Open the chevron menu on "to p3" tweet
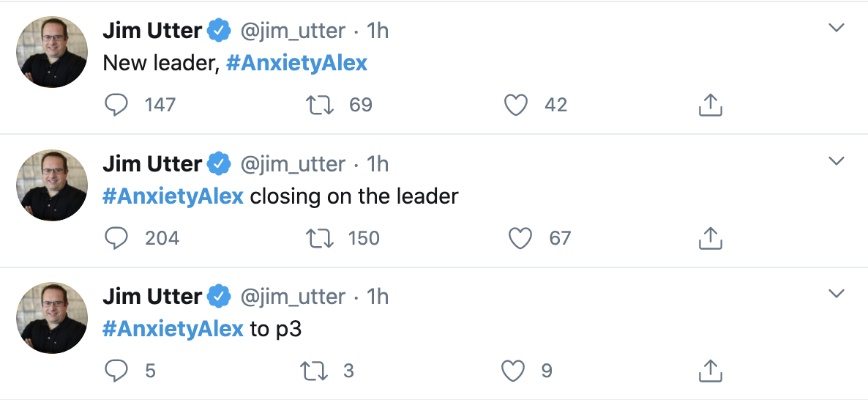Screen dimensions: 868x400 click(836, 295)
